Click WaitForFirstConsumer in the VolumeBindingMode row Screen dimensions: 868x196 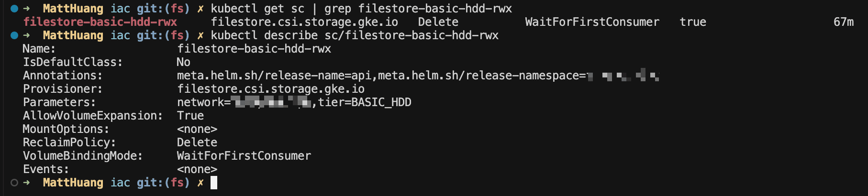tap(244, 156)
